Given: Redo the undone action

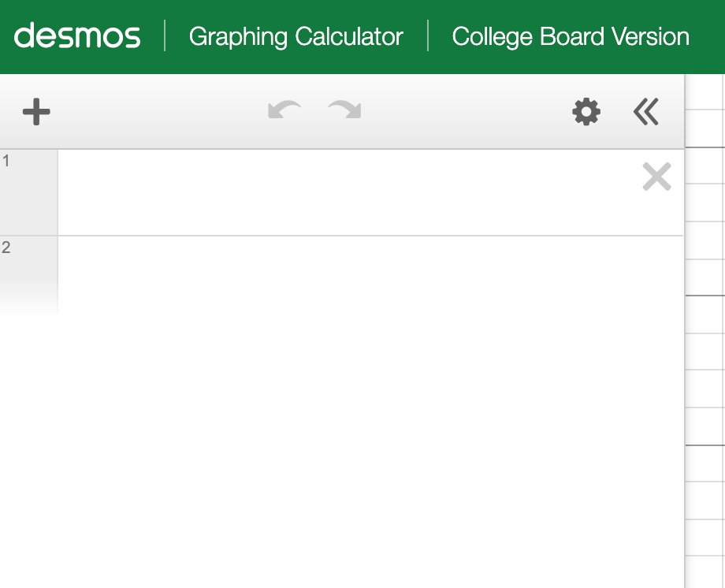Looking at the screenshot, I should click(x=344, y=111).
